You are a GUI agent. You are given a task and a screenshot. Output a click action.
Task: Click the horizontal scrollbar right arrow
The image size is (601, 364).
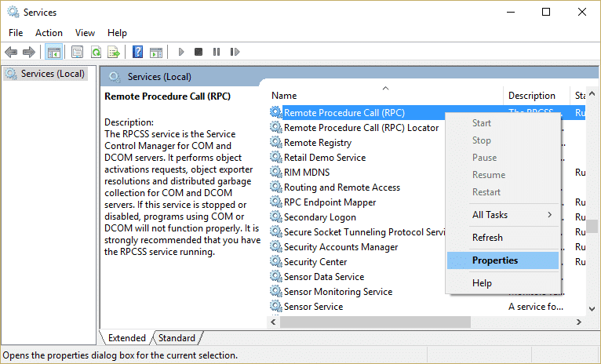coord(580,322)
